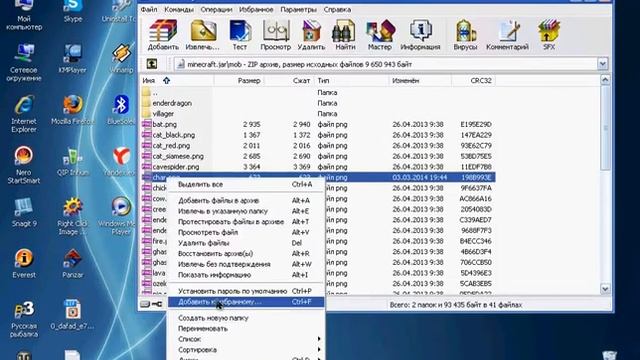Click the key icon in status bar
This screenshot has height=360, width=640.
tap(157, 304)
